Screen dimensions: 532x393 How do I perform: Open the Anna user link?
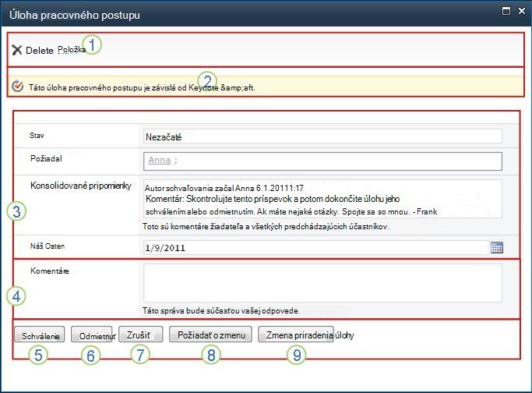click(160, 160)
